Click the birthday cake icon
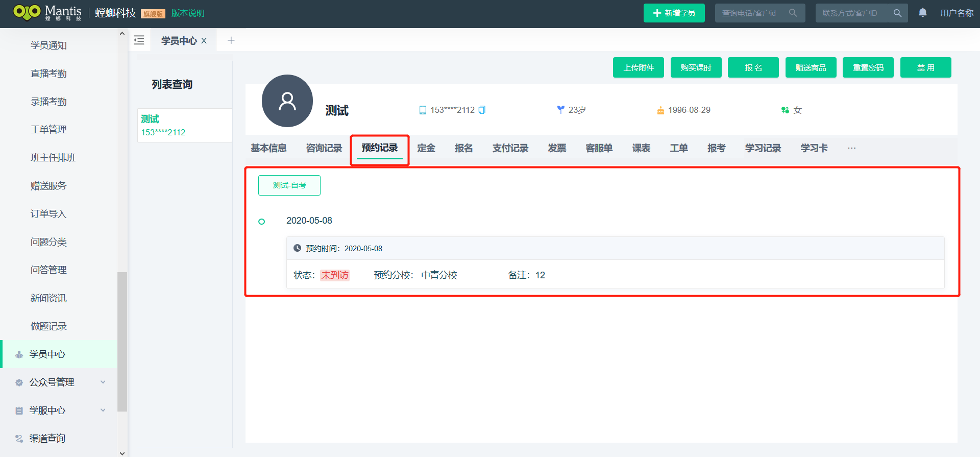This screenshot has width=980, height=457. (660, 110)
